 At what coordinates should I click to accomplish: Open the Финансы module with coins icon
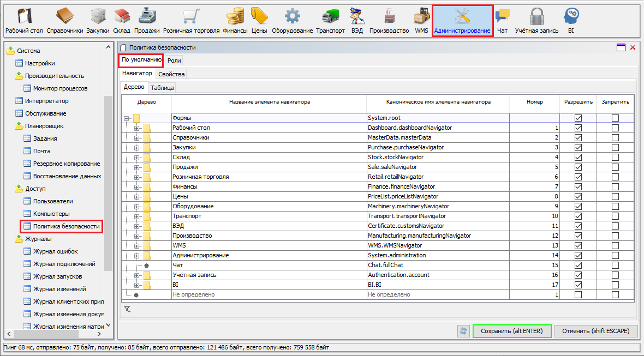click(x=235, y=16)
